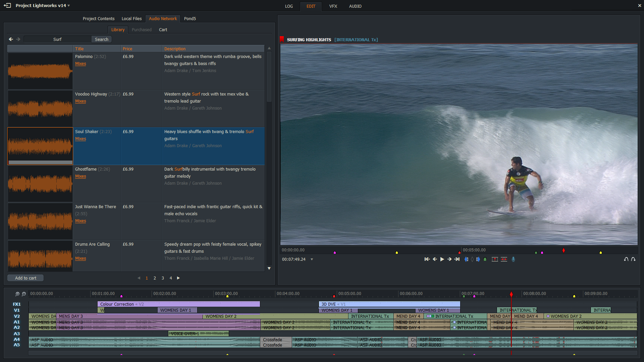The image size is (644, 362).
Task: Click the undo arrow icon
Action: click(x=626, y=259)
